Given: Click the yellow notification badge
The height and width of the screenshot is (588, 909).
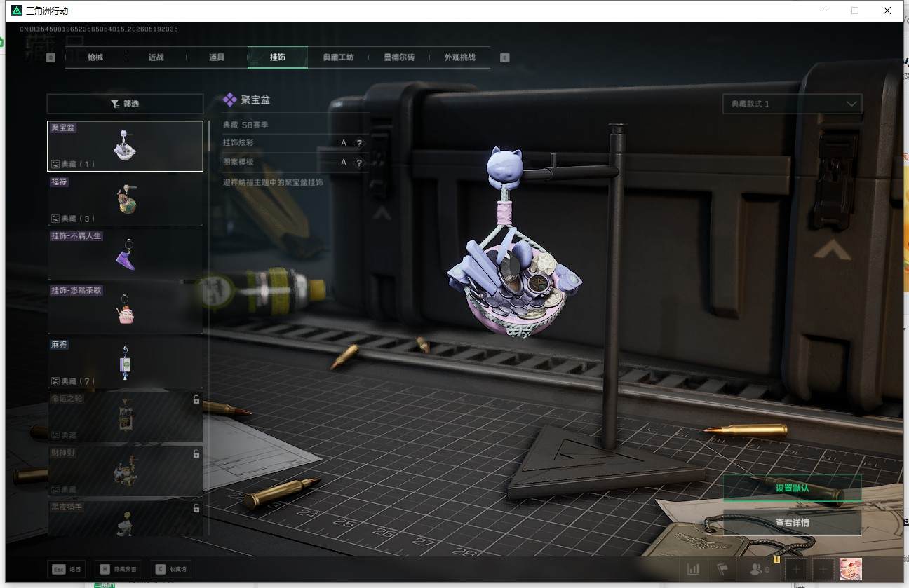Looking at the screenshot, I should point(776,559).
